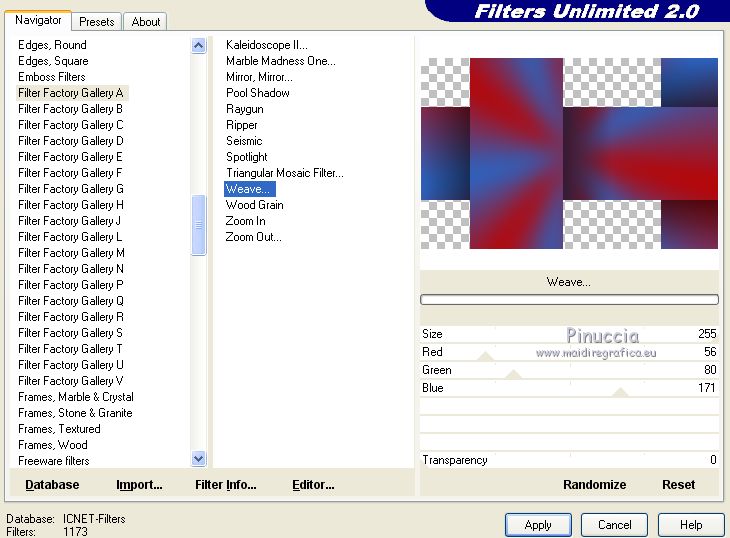Select the highlighted Weave... filter
This screenshot has width=730, height=538.
pos(250,188)
